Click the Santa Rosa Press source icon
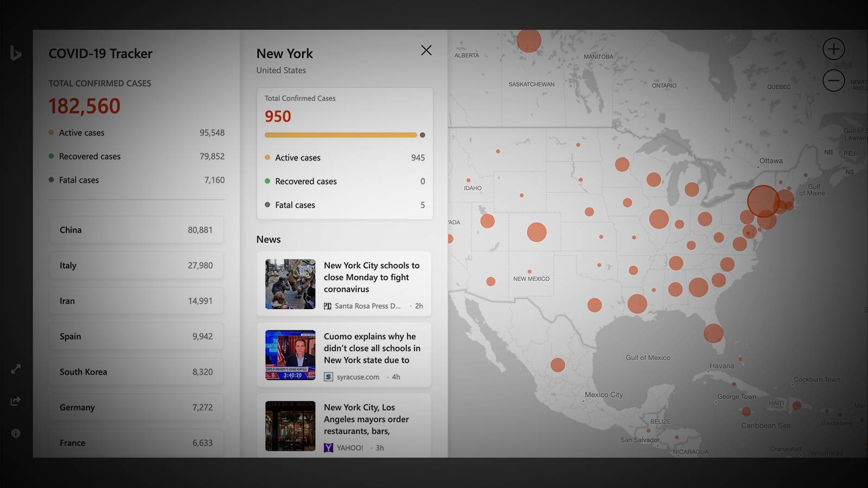 (328, 306)
